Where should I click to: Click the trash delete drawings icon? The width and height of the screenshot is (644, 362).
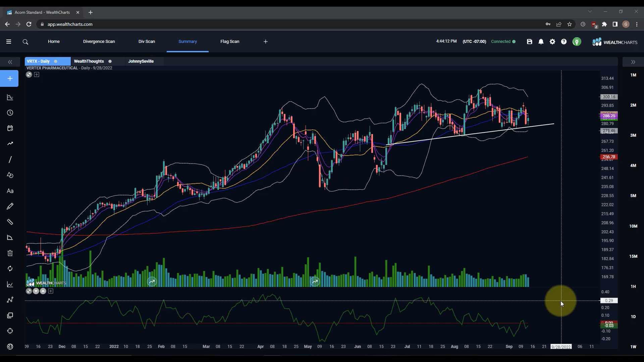click(10, 253)
